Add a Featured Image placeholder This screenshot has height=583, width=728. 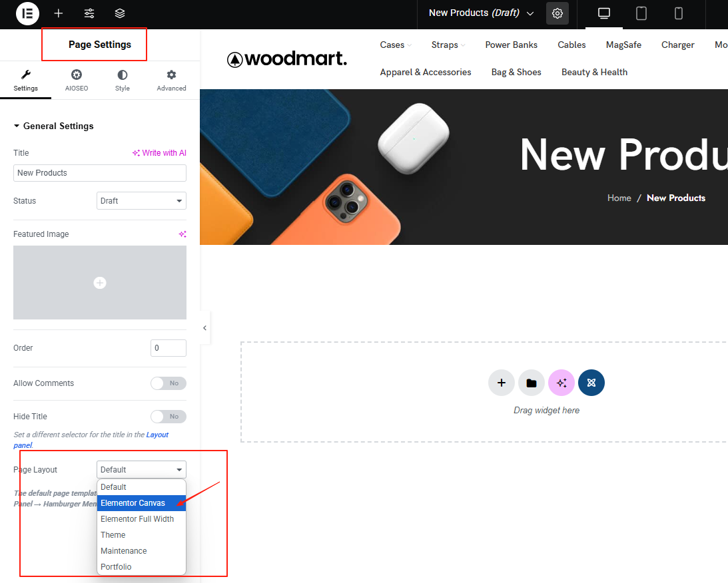[99, 282]
